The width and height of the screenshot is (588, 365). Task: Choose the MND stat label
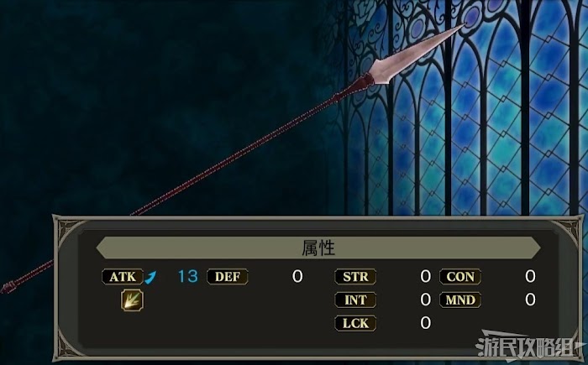[460, 300]
